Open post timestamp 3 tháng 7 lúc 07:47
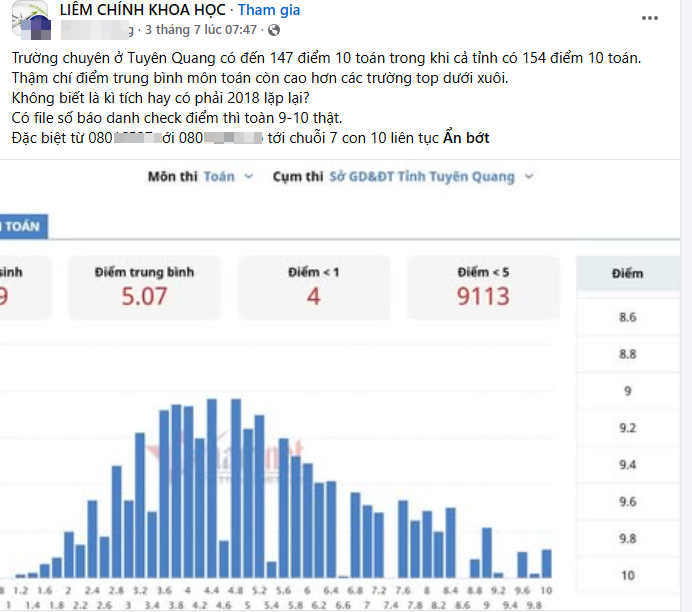This screenshot has width=692, height=612. click(201, 30)
